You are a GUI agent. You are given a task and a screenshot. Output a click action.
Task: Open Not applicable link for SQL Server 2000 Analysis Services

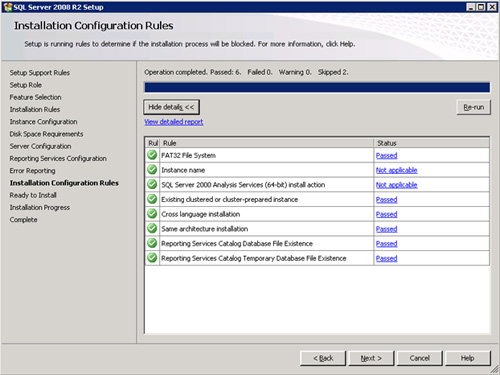pyautogui.click(x=396, y=185)
